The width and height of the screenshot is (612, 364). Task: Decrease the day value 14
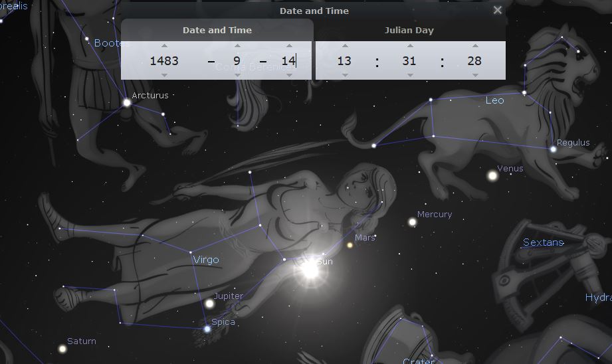pyautogui.click(x=289, y=75)
